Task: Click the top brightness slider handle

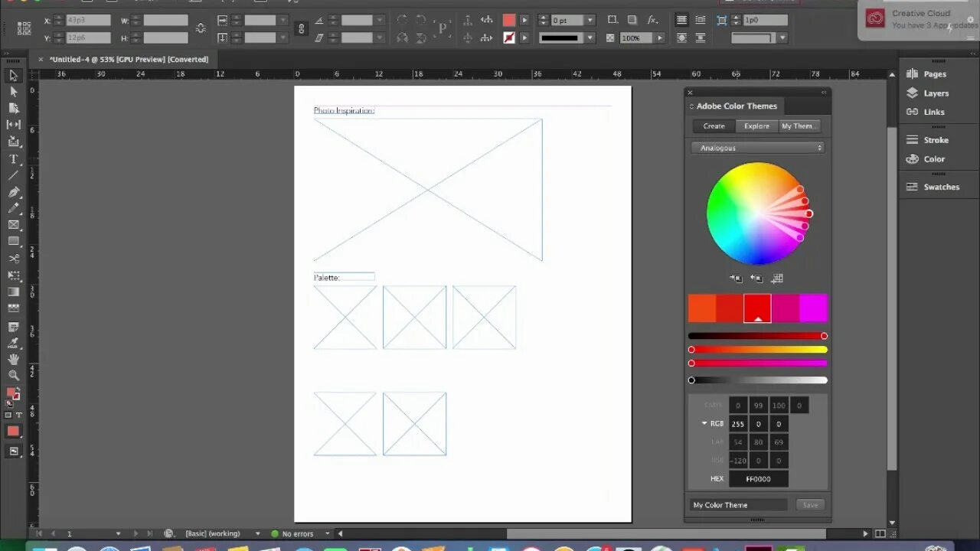Action: pyautogui.click(x=824, y=336)
